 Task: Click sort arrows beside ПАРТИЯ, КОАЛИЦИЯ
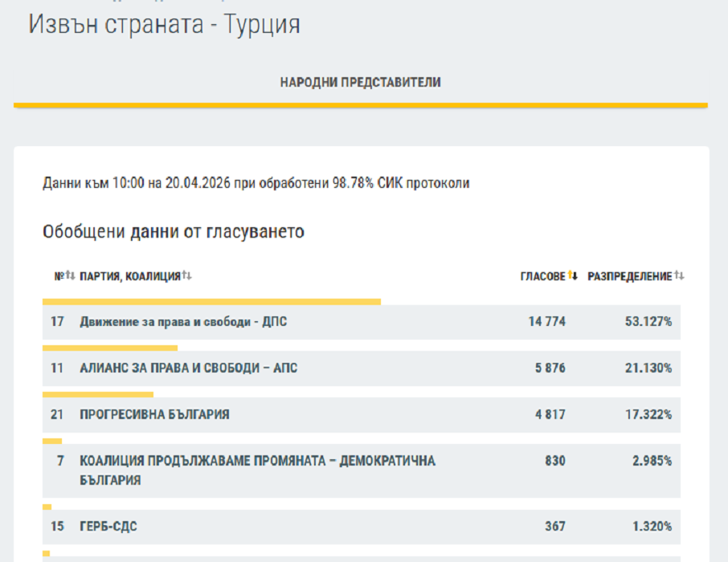186,276
